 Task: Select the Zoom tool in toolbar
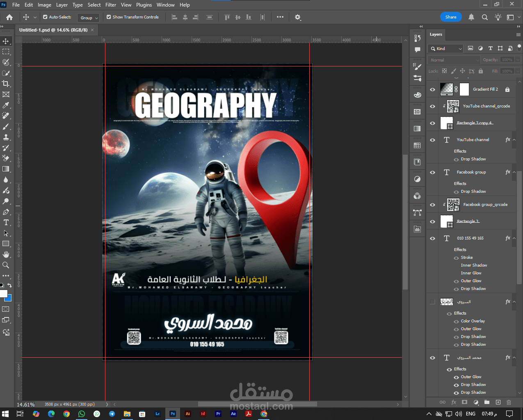pos(6,265)
